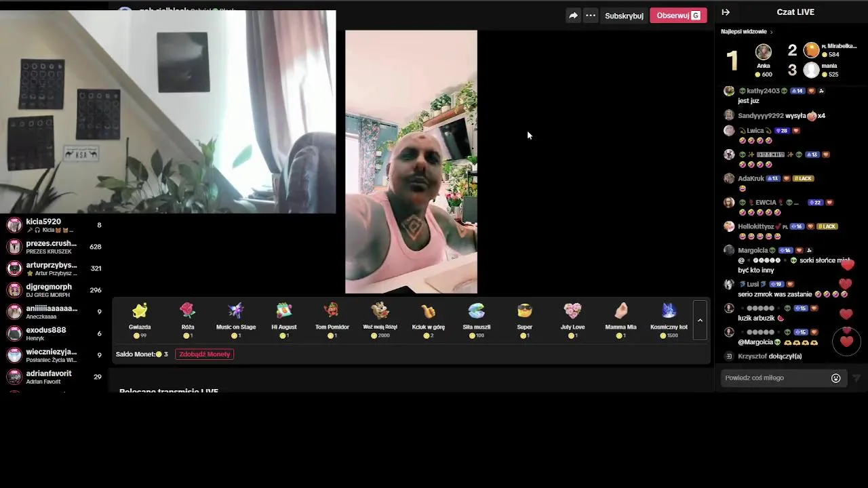The image size is (868, 488).
Task: Click the main portrait live video
Action: tap(411, 162)
